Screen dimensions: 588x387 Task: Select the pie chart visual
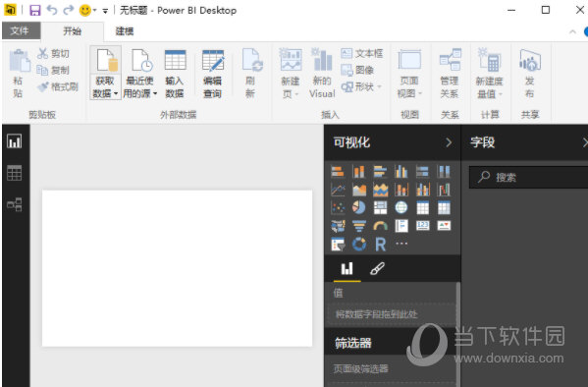point(359,207)
